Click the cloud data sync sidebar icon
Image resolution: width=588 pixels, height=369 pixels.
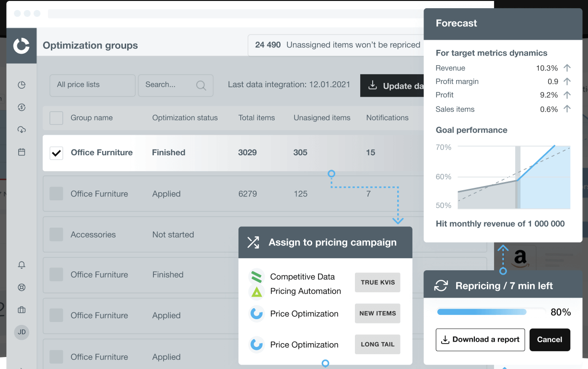point(22,129)
